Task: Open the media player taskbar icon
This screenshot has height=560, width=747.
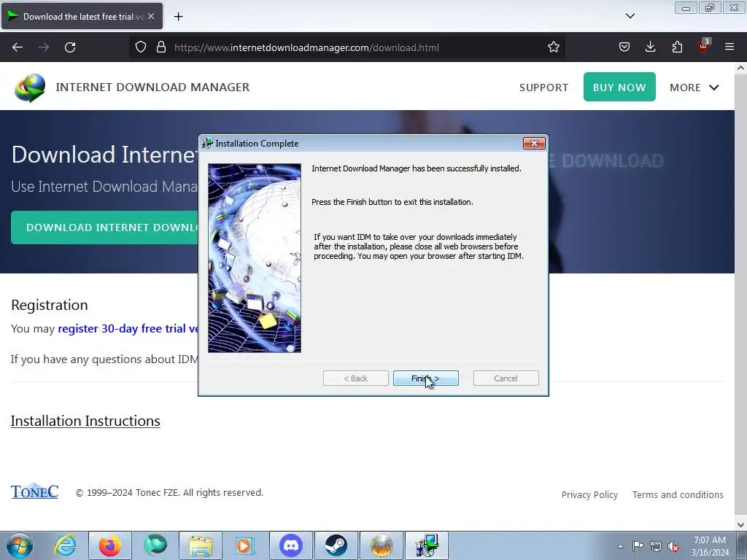Action: click(245, 545)
